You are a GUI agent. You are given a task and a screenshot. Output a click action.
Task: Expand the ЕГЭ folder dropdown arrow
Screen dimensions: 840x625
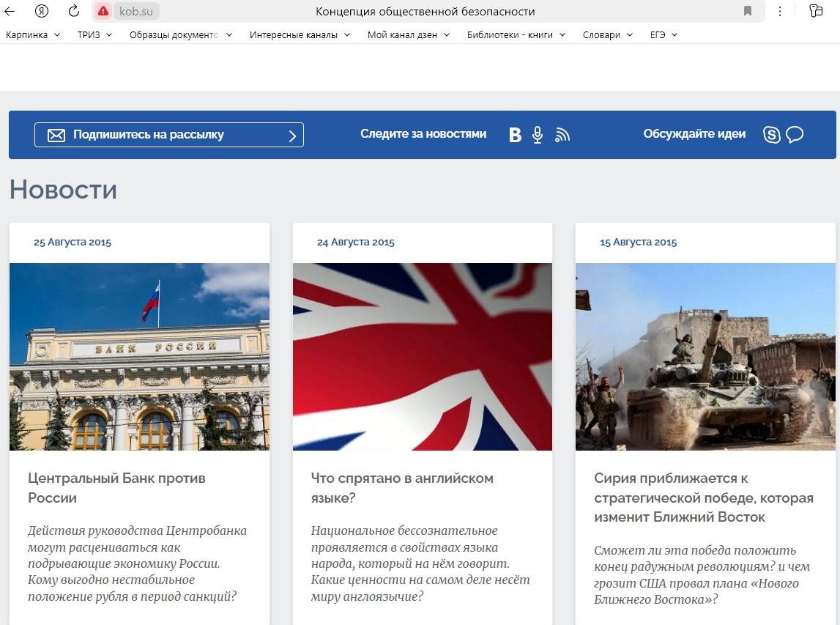point(674,35)
